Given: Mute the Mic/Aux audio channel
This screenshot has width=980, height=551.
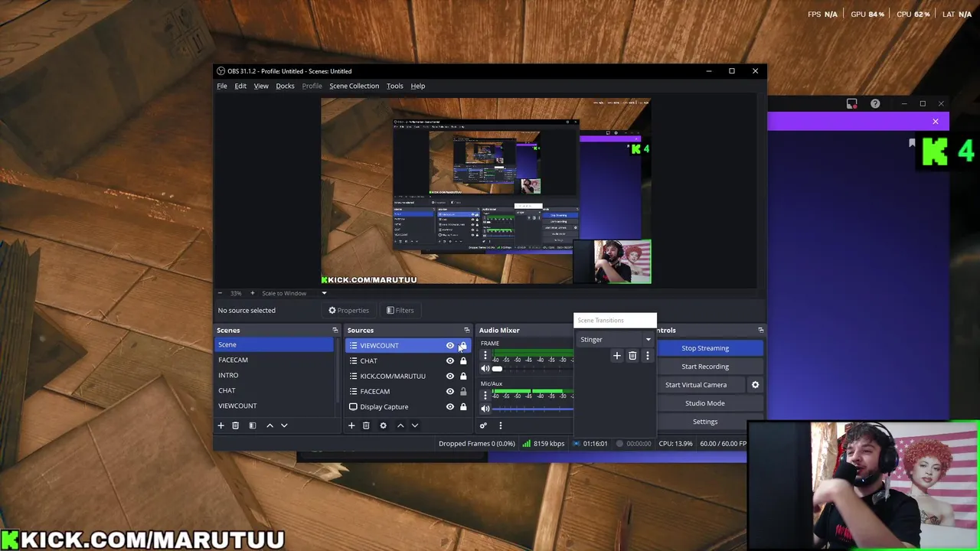Looking at the screenshot, I should coord(485,409).
